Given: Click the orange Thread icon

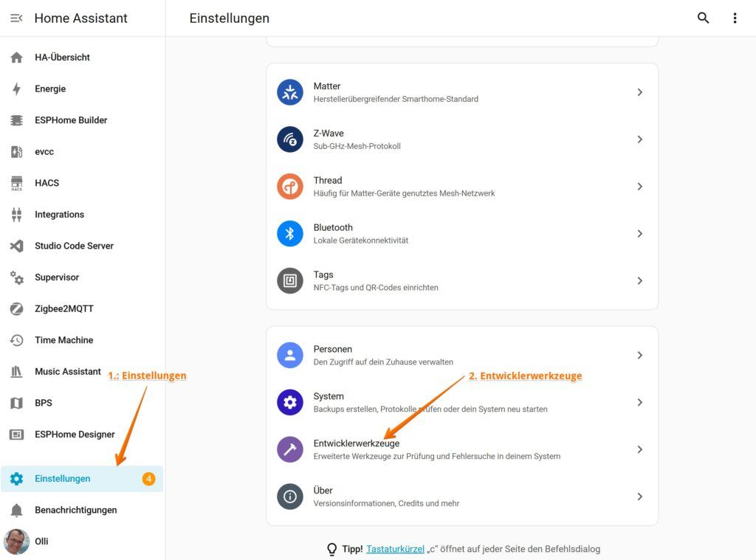Looking at the screenshot, I should pos(290,187).
